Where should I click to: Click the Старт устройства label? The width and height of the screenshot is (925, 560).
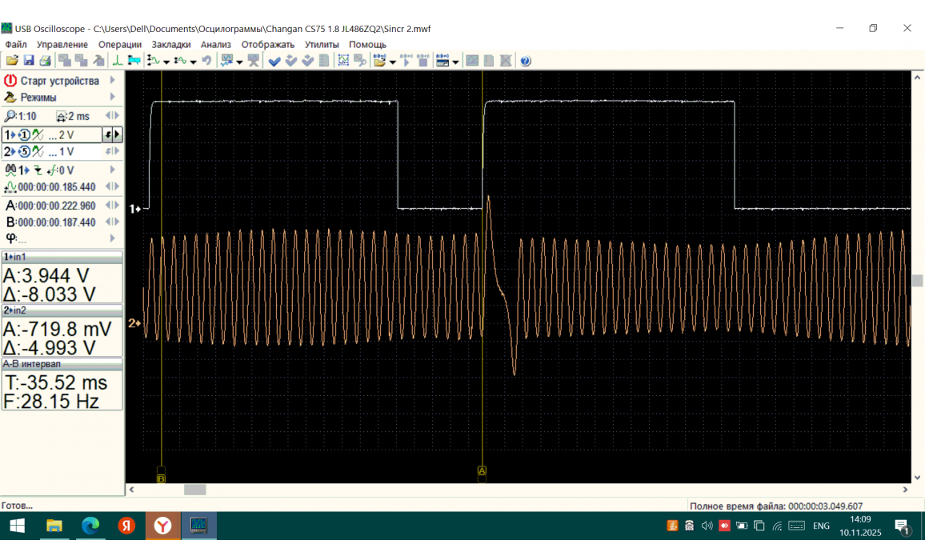(60, 81)
